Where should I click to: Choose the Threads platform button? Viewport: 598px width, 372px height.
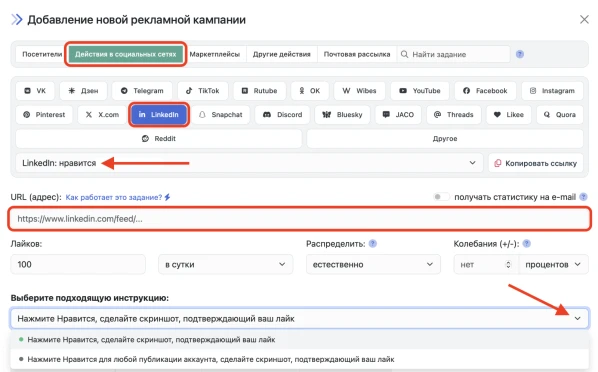454,114
